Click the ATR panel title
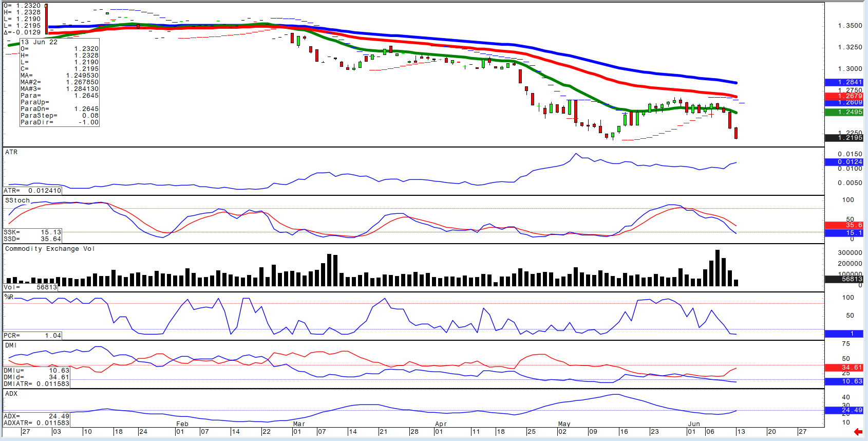The height and width of the screenshot is (441, 868). click(x=11, y=152)
